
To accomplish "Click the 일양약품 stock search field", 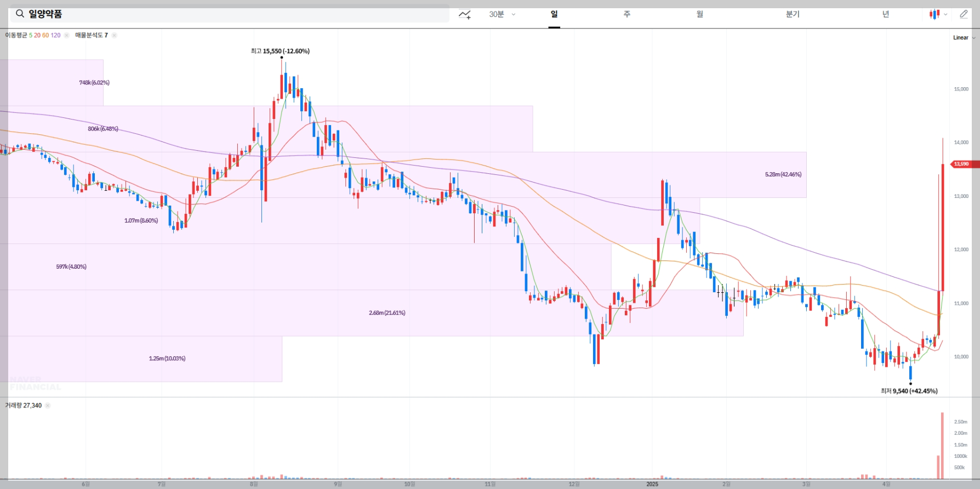I will click(230, 14).
